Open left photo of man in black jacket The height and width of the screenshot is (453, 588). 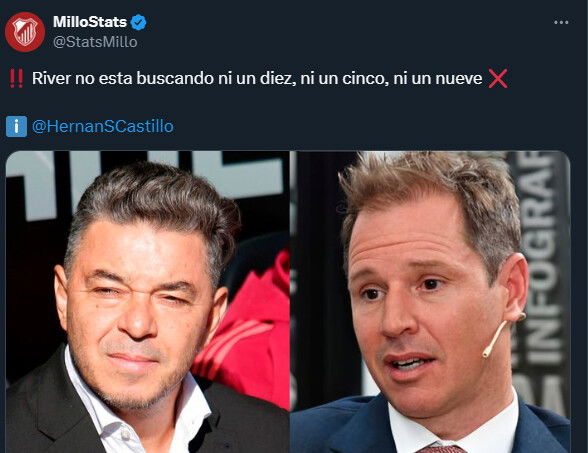tap(147, 302)
